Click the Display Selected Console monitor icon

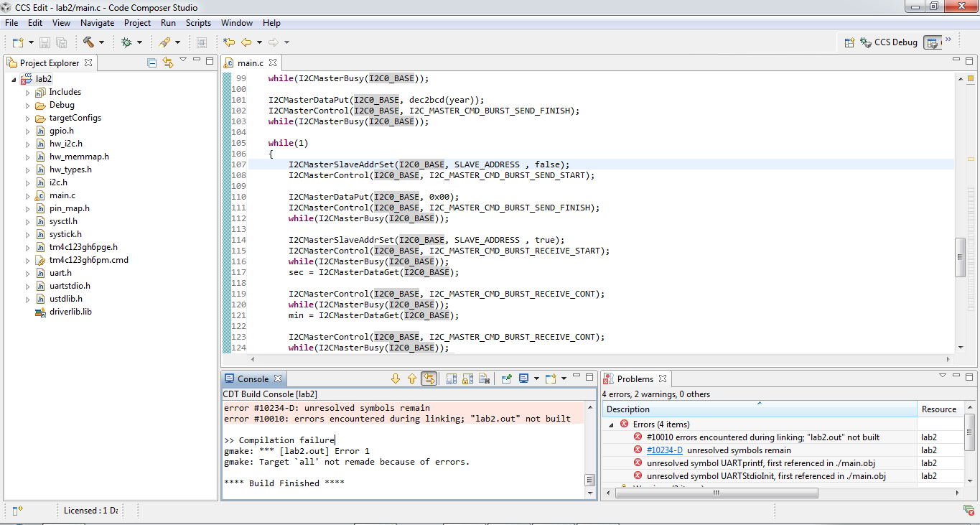[x=523, y=378]
